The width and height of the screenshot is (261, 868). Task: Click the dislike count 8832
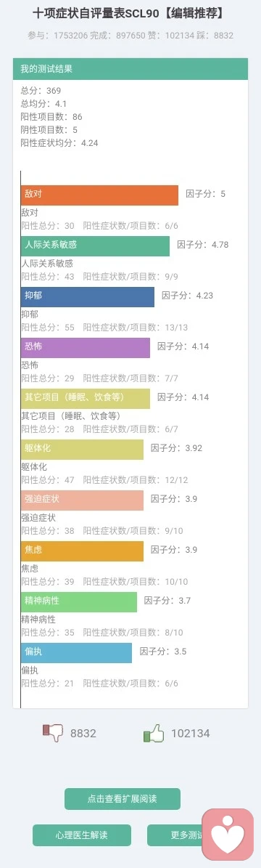pos(83,734)
